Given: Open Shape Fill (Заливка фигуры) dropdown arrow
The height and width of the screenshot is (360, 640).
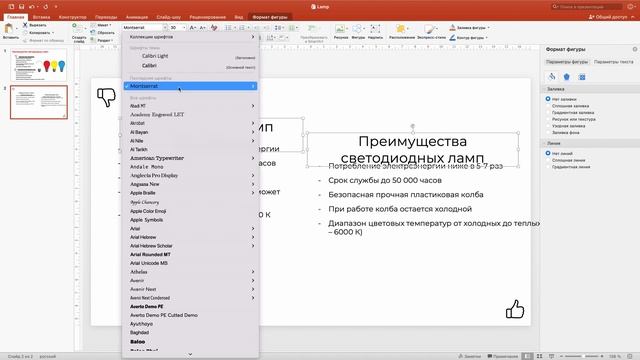Looking at the screenshot, I should coord(489,28).
